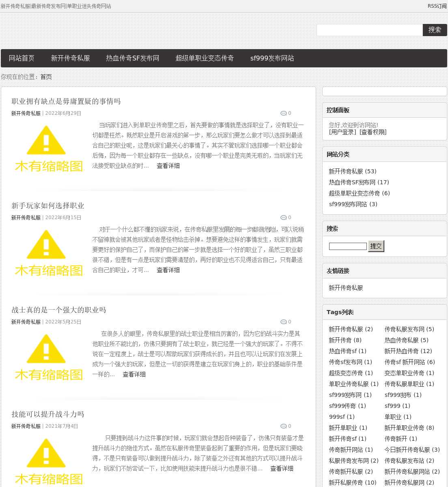Screen dimensions: 448x487
Task: Open sf999发布网站 navigation menu item
Action: click(272, 58)
